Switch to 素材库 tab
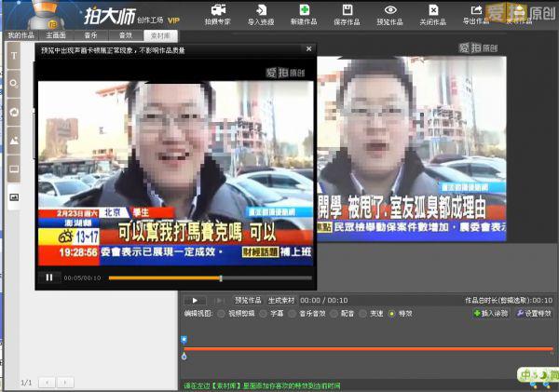 click(x=160, y=35)
